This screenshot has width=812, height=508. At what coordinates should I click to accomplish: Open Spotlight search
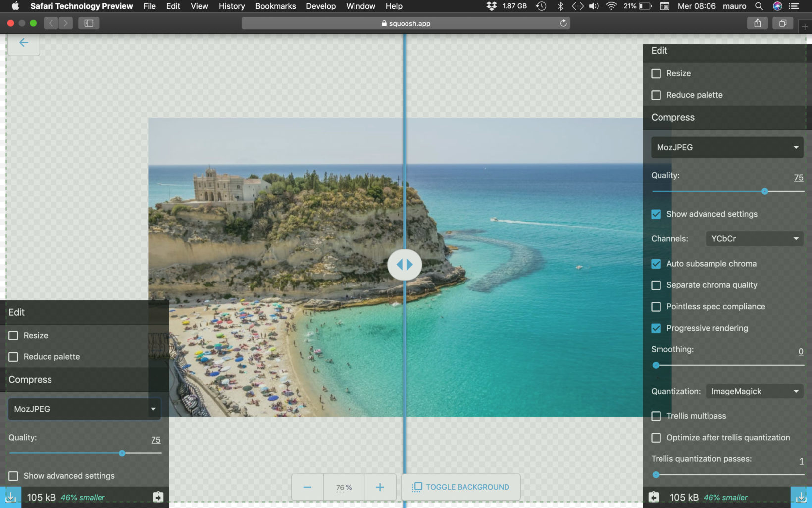click(759, 6)
